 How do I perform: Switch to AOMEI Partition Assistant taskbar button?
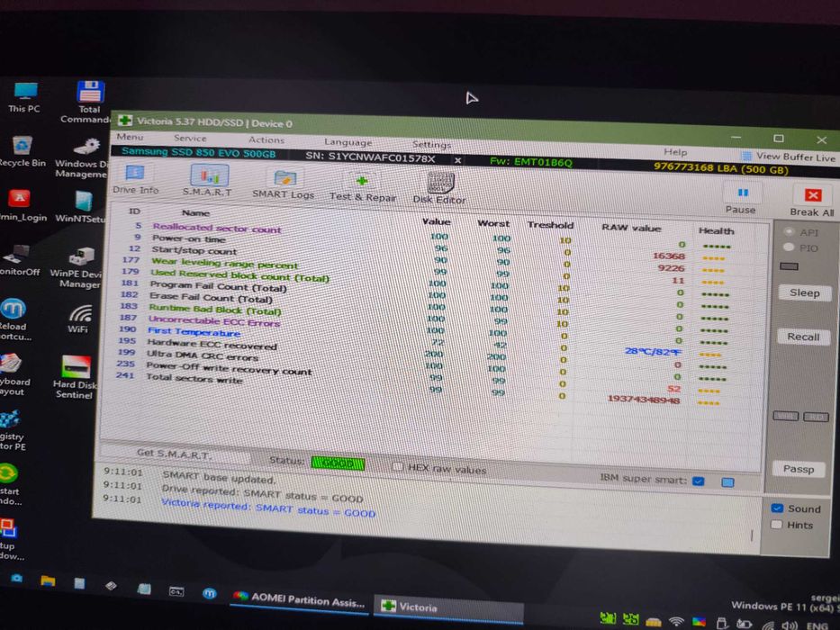tap(300, 599)
